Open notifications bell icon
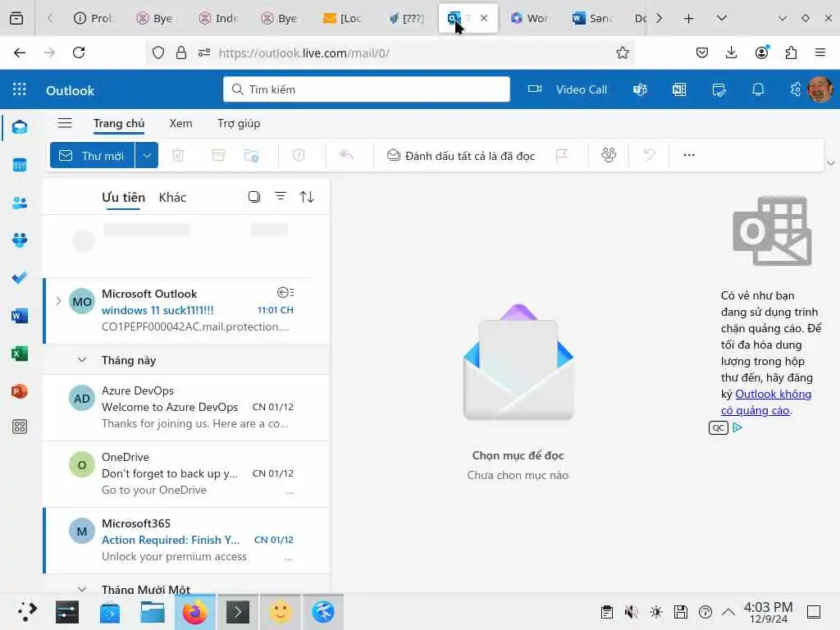 point(757,89)
